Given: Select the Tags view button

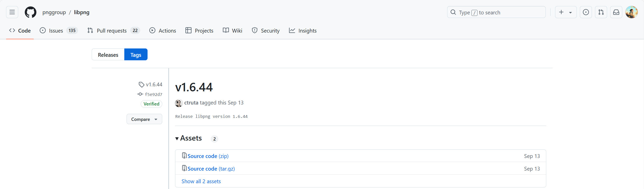Looking at the screenshot, I should pyautogui.click(x=136, y=55).
